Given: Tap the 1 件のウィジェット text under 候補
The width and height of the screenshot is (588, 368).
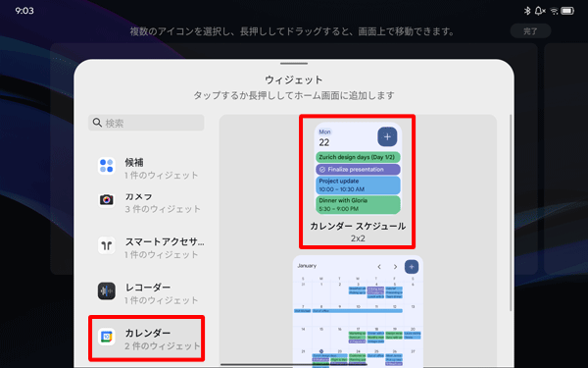Looking at the screenshot, I should point(162,175).
